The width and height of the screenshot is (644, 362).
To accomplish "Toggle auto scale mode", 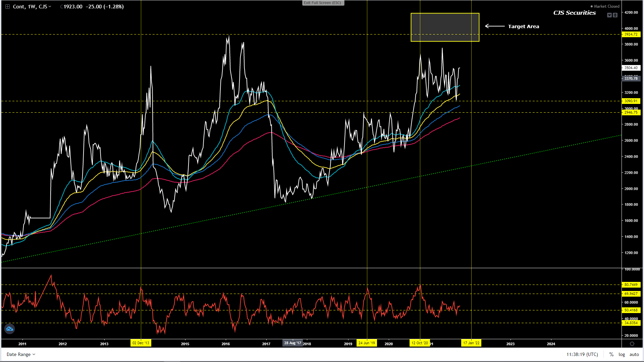I will point(634,354).
